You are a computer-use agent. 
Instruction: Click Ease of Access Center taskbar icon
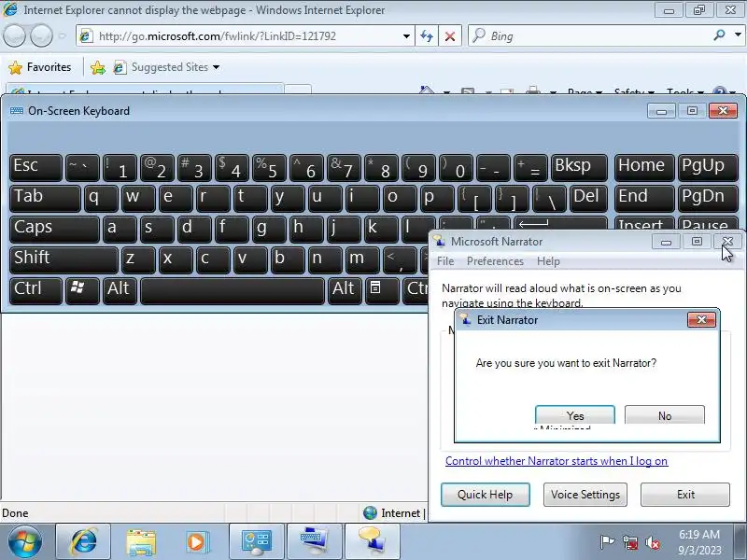[256, 542]
